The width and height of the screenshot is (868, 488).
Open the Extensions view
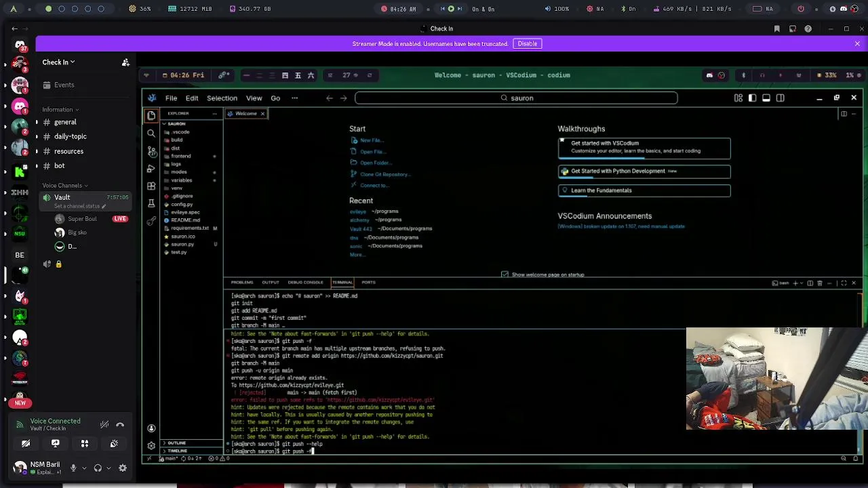coord(151,186)
